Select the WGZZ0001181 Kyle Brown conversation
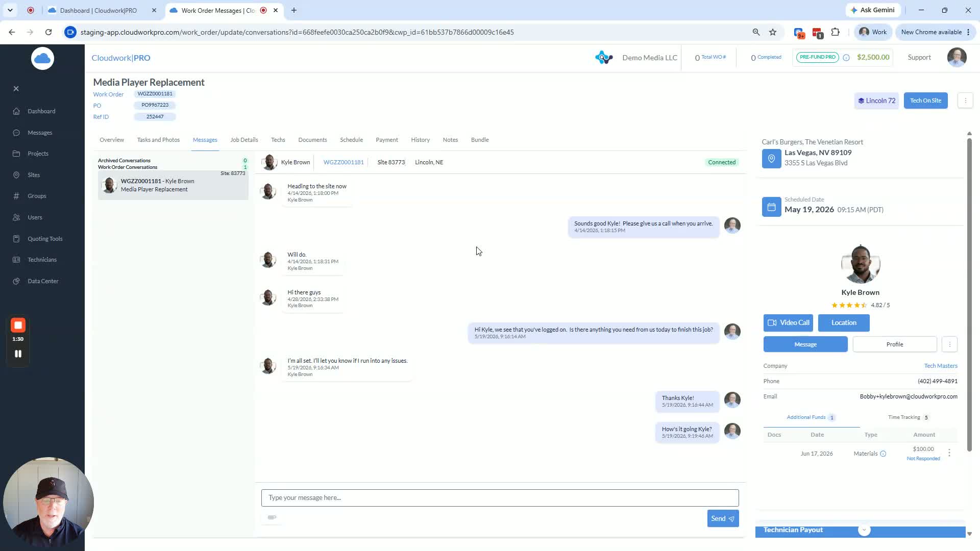The image size is (980, 551). coord(173,185)
